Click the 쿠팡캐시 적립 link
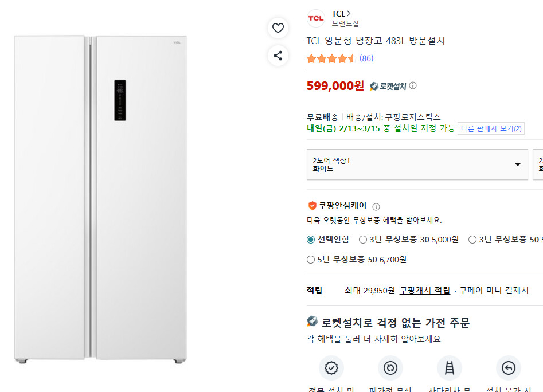 (425, 290)
